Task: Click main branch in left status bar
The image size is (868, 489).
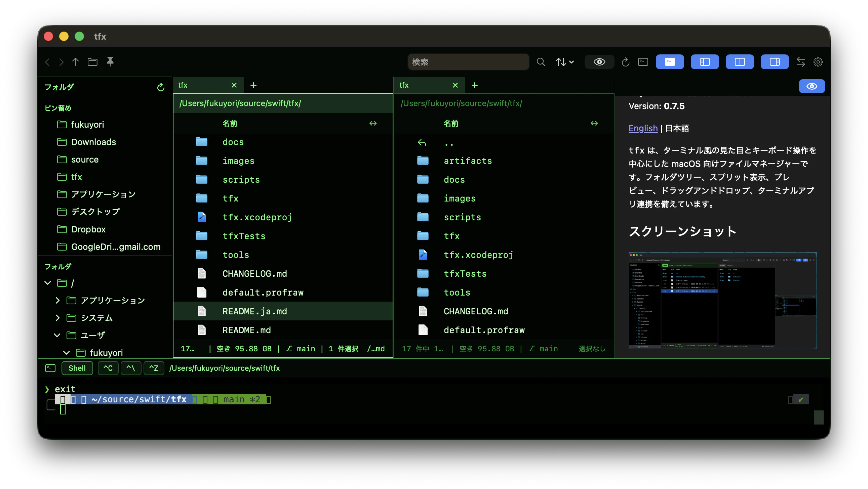Action: click(x=301, y=349)
